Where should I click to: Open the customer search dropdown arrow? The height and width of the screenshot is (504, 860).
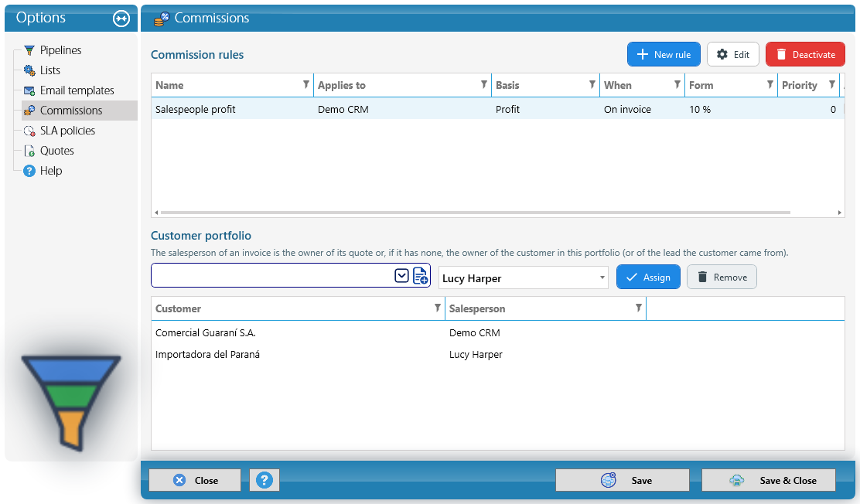(401, 276)
